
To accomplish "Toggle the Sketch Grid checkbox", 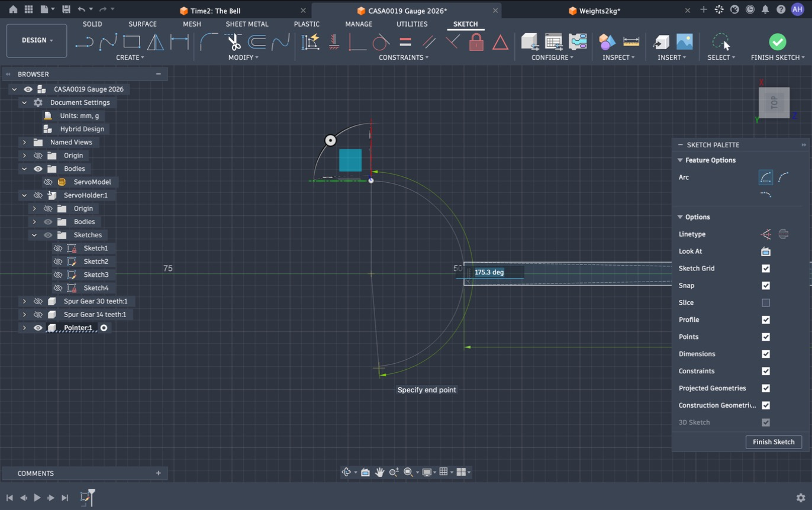I will click(x=766, y=269).
